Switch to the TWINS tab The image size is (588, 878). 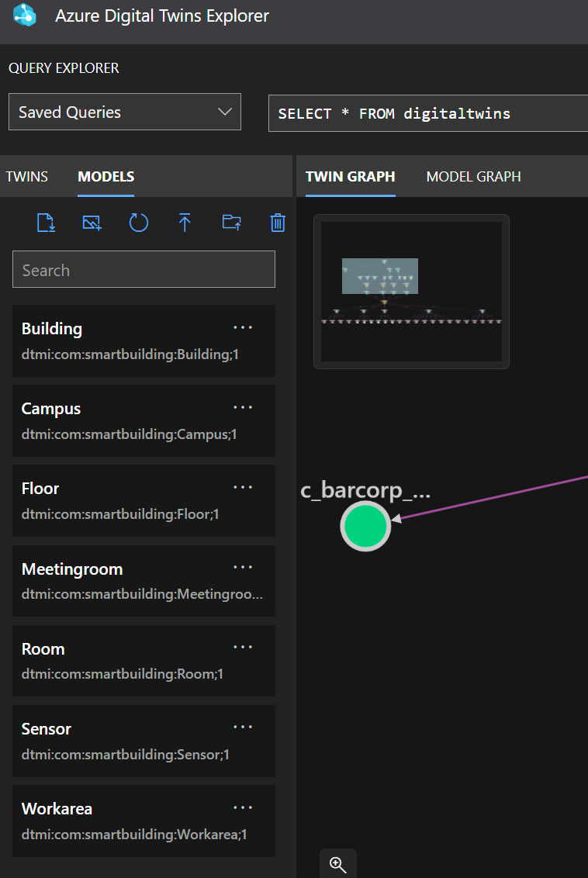pyautogui.click(x=27, y=176)
